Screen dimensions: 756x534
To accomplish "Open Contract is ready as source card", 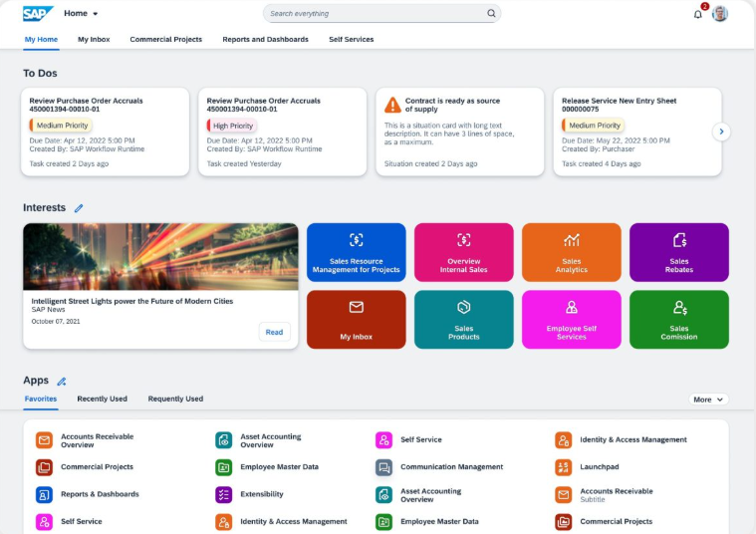I will coord(460,132).
